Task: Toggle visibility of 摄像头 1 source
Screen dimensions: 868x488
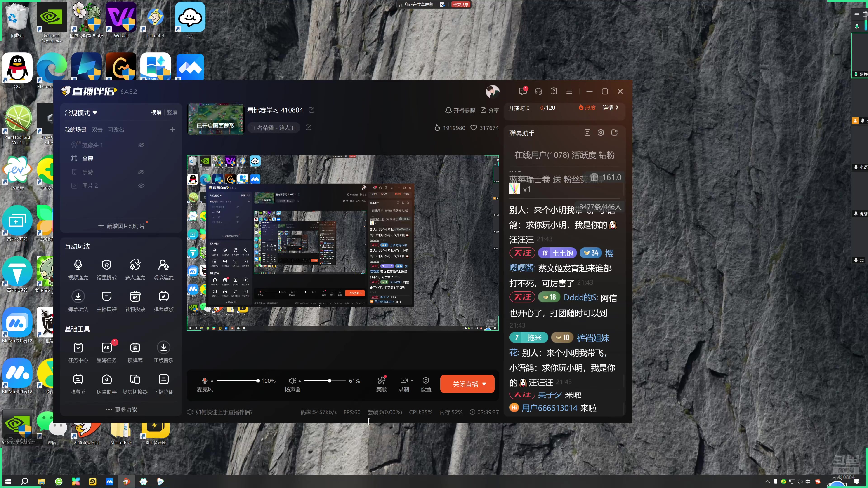Action: click(141, 145)
